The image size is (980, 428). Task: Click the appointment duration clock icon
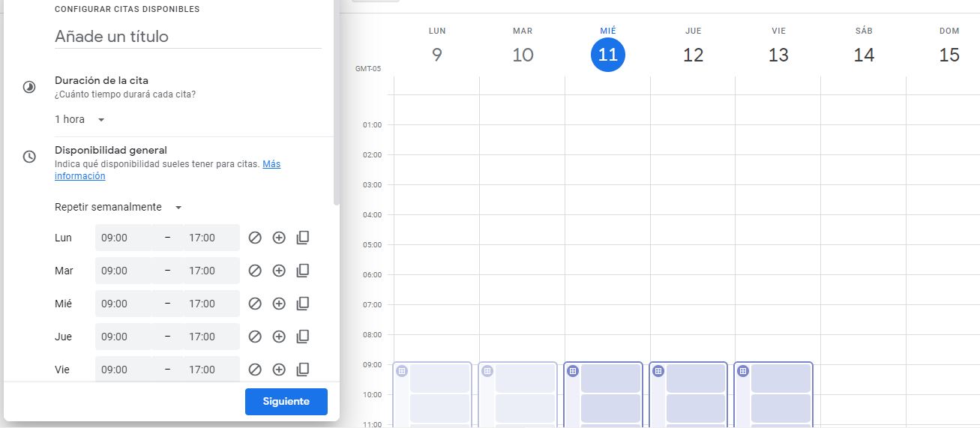[29, 87]
